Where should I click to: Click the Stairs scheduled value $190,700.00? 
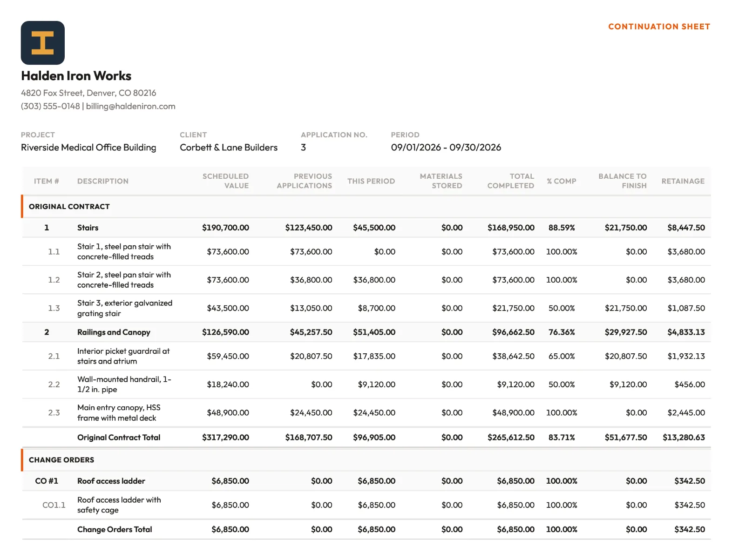tap(225, 228)
